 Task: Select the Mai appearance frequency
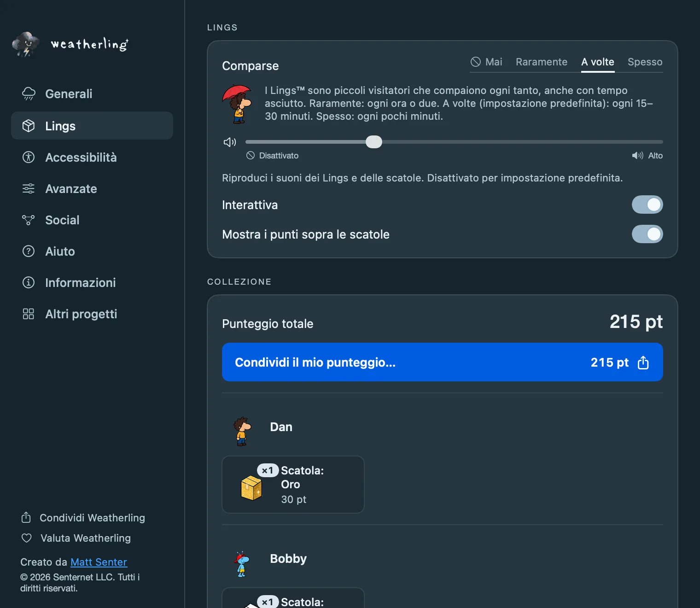486,62
